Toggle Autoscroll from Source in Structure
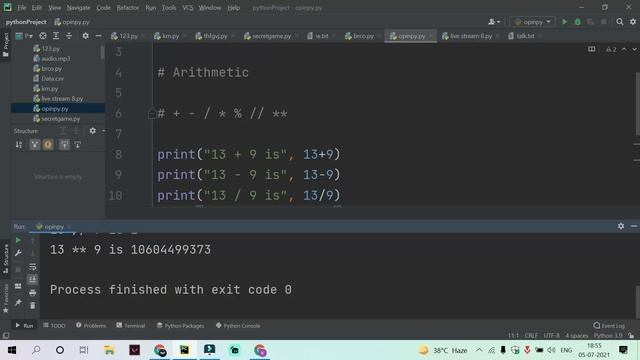 tap(78, 144)
